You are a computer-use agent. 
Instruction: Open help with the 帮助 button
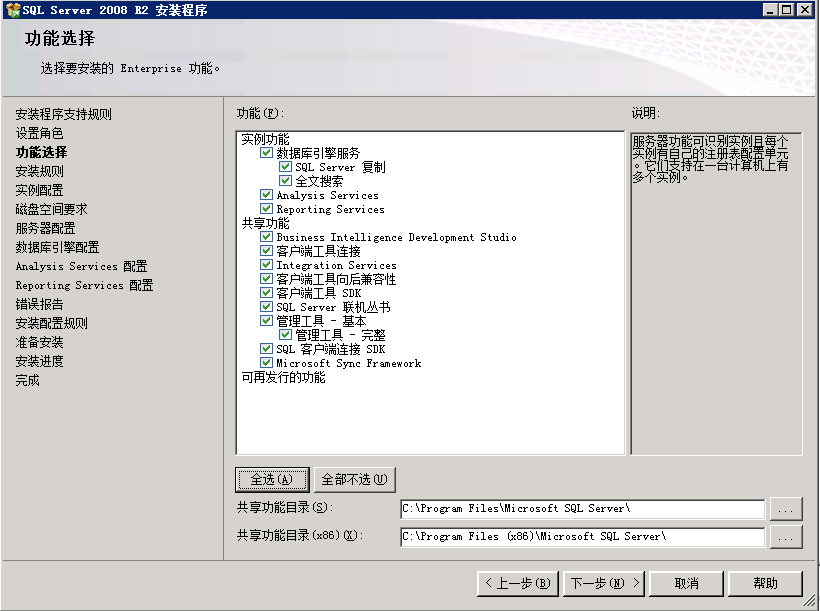(x=765, y=583)
